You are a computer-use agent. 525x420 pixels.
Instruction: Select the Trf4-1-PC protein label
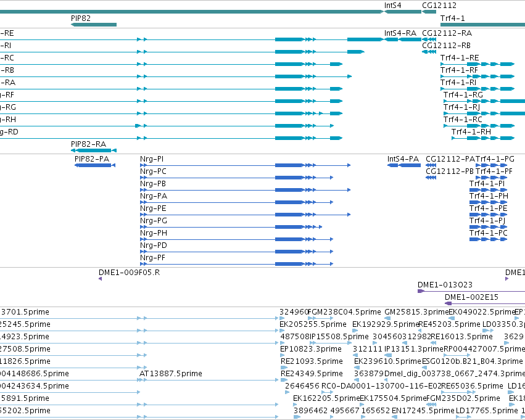489,233
